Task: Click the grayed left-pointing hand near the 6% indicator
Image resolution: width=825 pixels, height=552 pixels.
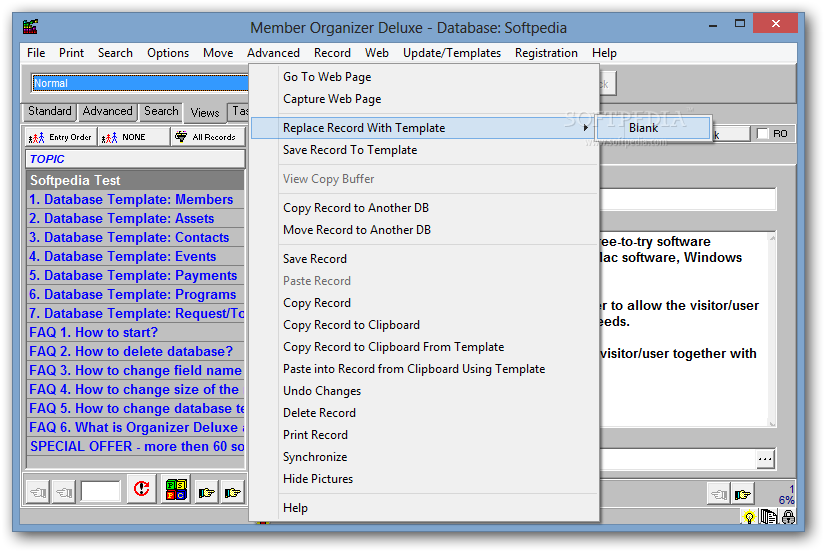Action: click(x=719, y=494)
